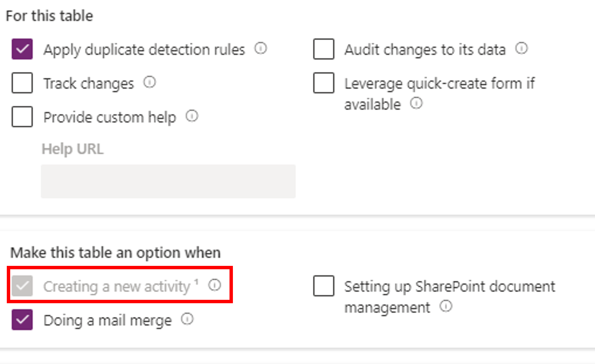Viewport: 595px width, 364px height.
Task: Click the Help URL field label
Action: [72, 149]
